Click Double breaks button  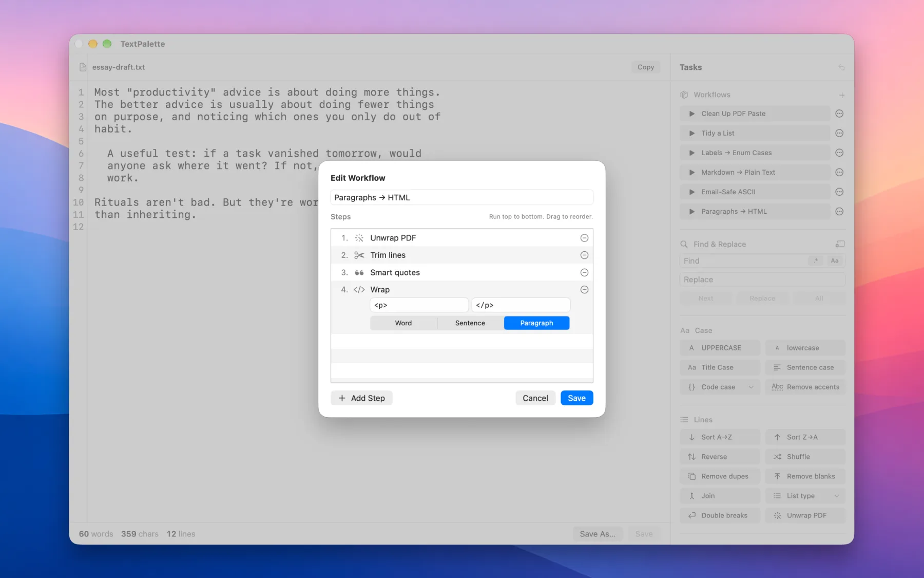point(720,515)
